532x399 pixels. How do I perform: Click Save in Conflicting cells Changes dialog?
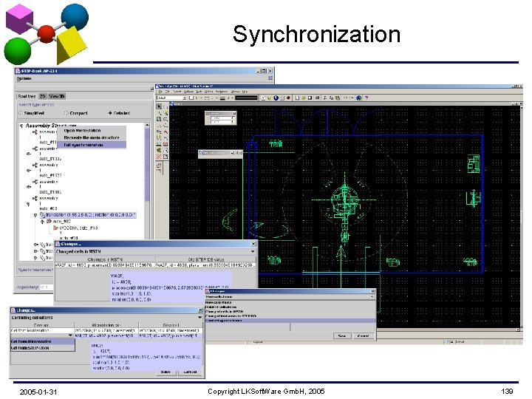(x=166, y=372)
